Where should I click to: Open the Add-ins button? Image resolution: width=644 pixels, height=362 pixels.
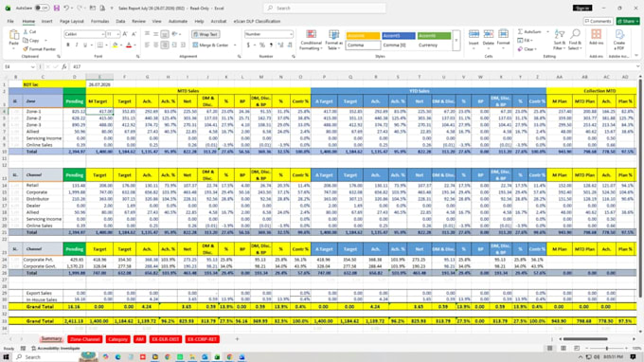[x=596, y=37]
